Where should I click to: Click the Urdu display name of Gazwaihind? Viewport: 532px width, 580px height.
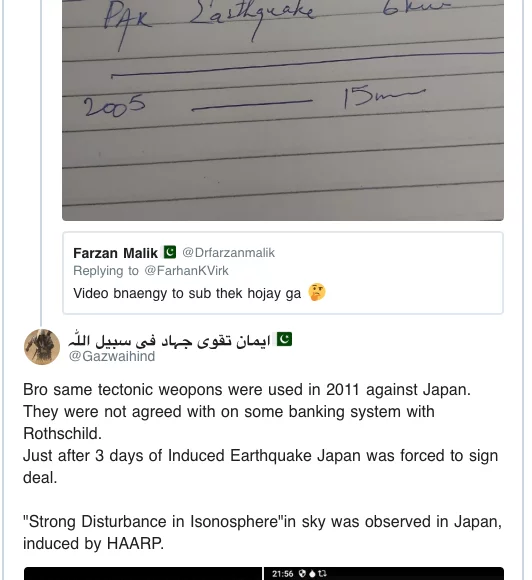169,340
